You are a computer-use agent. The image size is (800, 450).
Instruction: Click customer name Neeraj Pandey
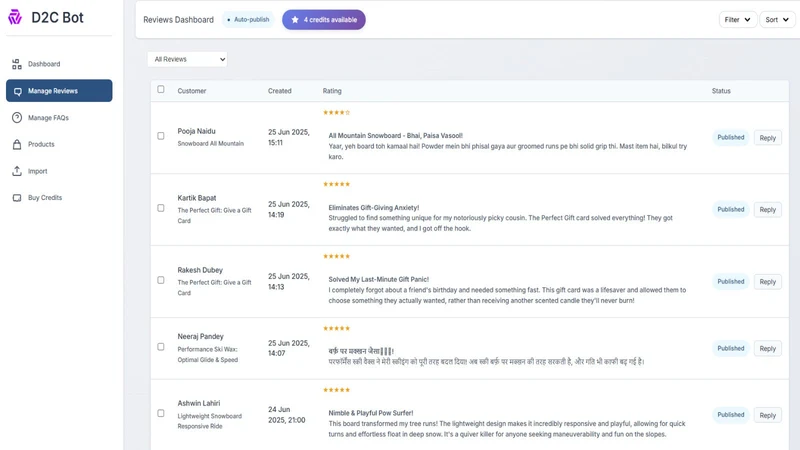[x=201, y=336]
